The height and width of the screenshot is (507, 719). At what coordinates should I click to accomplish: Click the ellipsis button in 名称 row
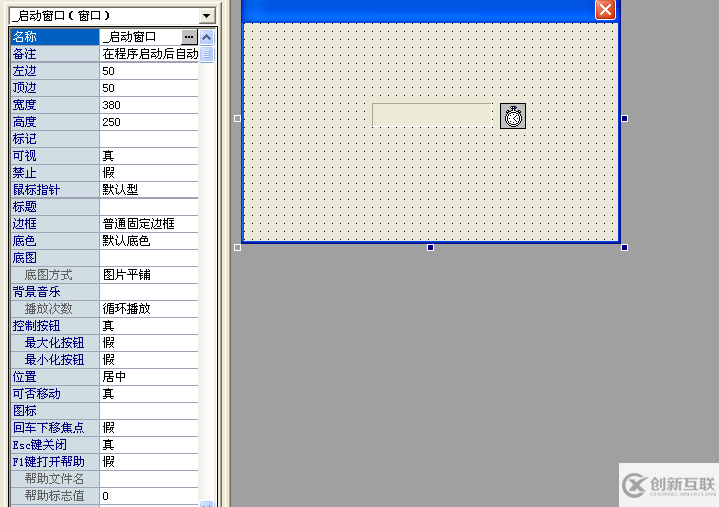pos(189,37)
